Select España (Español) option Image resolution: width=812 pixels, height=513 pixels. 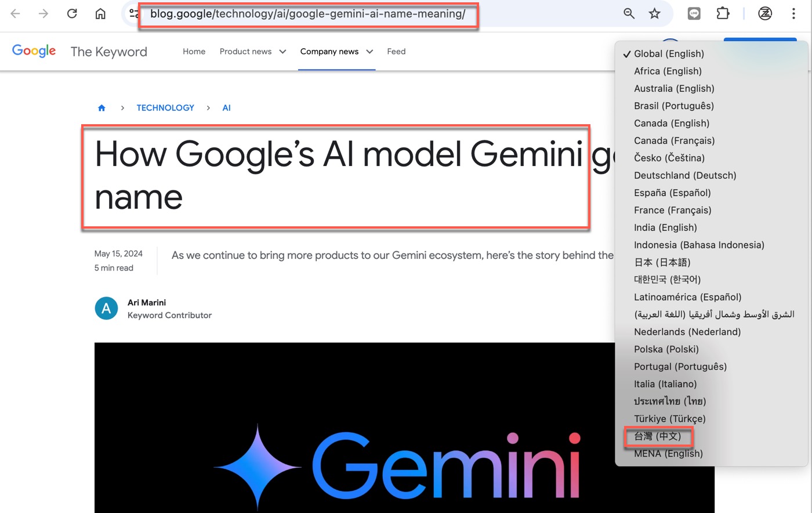point(711,193)
